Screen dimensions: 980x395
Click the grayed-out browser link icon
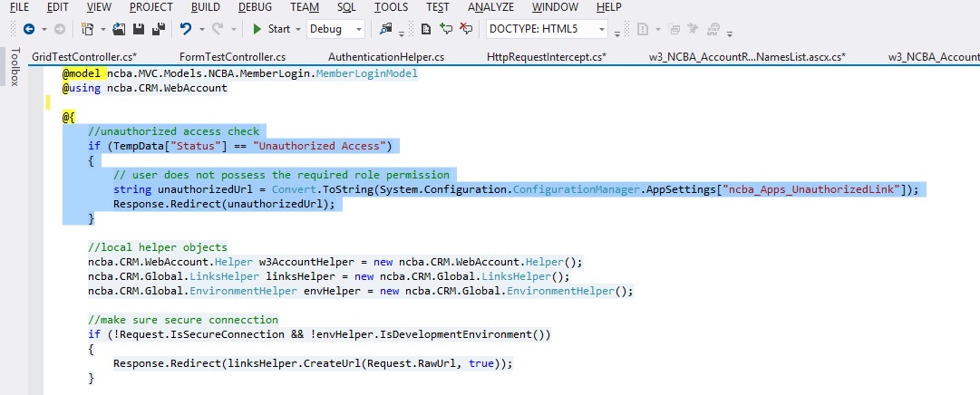713,29
